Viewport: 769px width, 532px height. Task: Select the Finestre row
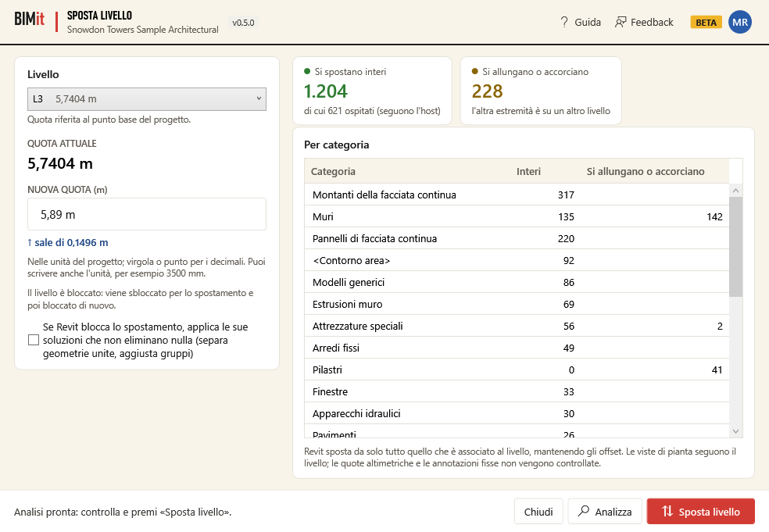point(517,391)
